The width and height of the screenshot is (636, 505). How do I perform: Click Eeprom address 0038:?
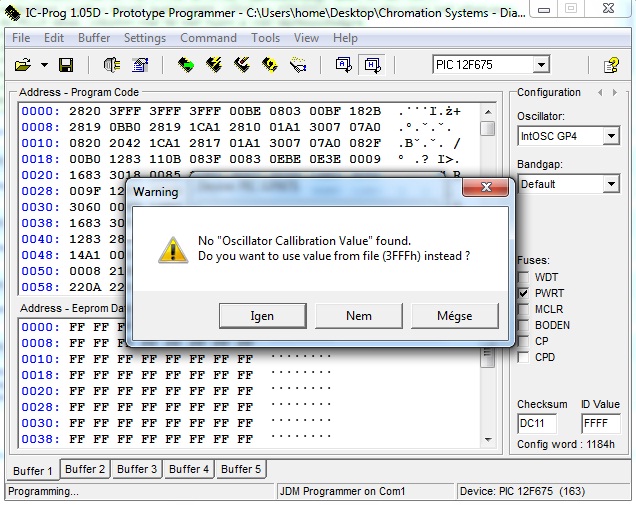40,439
